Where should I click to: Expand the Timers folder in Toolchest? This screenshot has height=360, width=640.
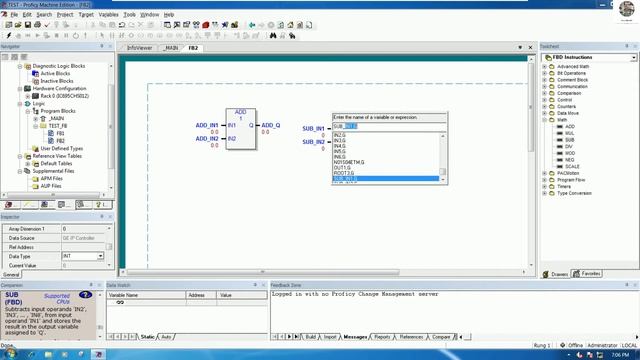pyautogui.click(x=544, y=187)
